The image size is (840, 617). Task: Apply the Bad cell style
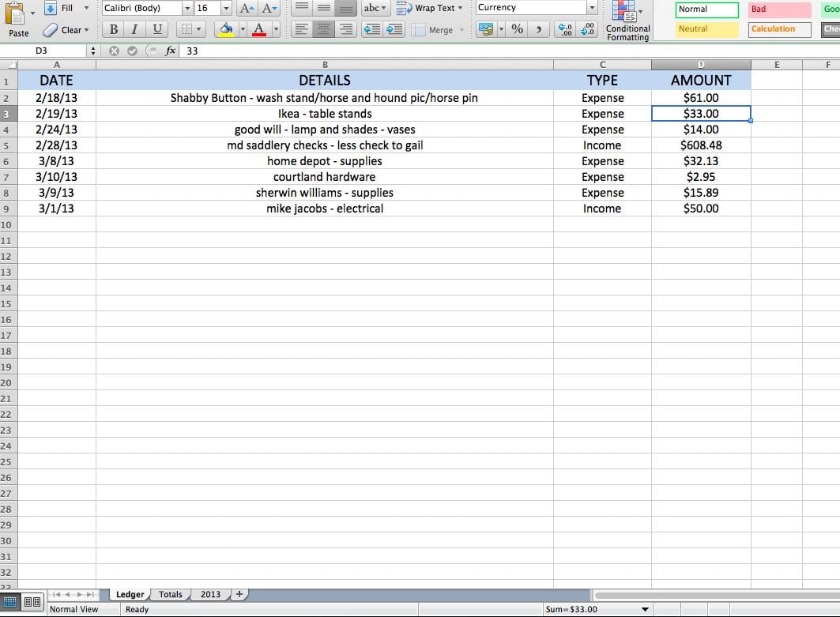pyautogui.click(x=781, y=8)
